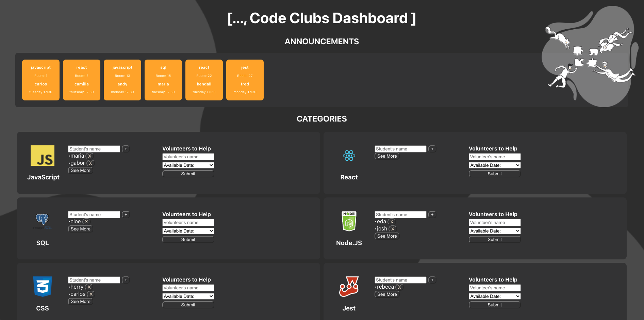Add student with plus button in JavaScript card
The width and height of the screenshot is (644, 320).
point(126,149)
